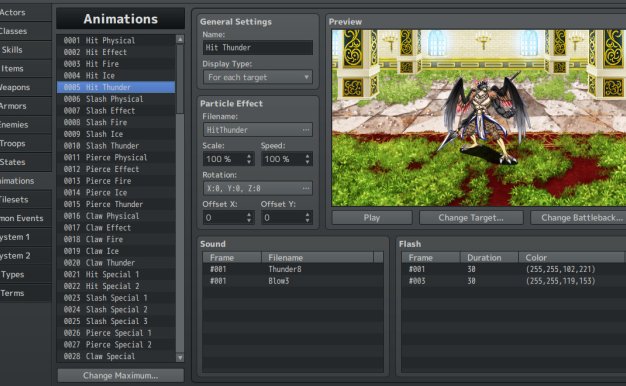Image resolution: width=626 pixels, height=386 pixels.
Task: Increase the Scale value with up arrow
Action: [249, 156]
